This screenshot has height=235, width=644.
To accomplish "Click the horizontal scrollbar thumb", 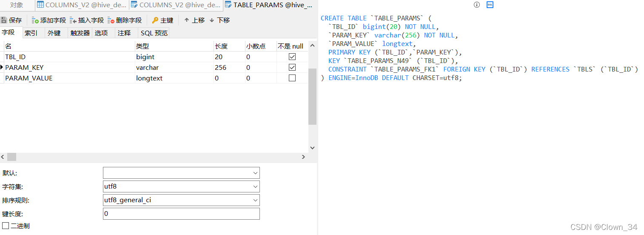I will [11, 157].
